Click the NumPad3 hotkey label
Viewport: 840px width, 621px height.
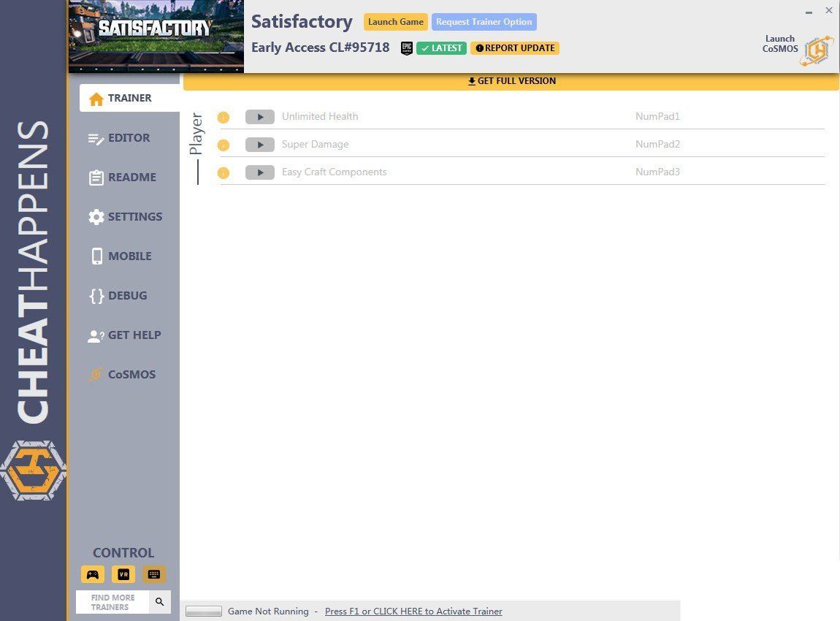(657, 172)
